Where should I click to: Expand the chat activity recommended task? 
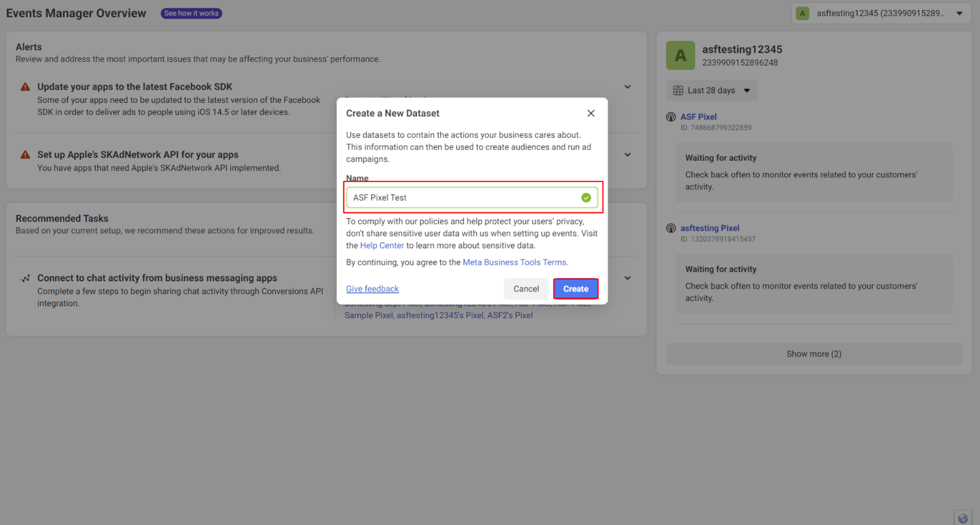(x=627, y=278)
